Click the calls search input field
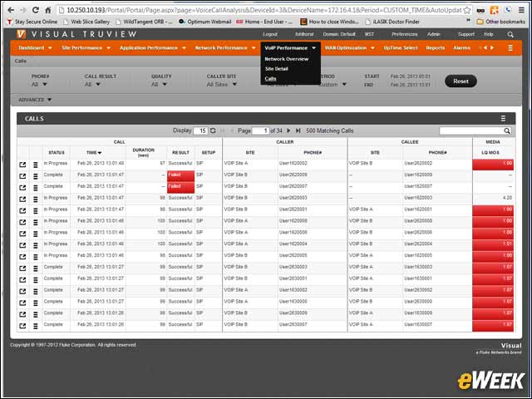Viewport: 532px width, 399px height. click(x=475, y=131)
